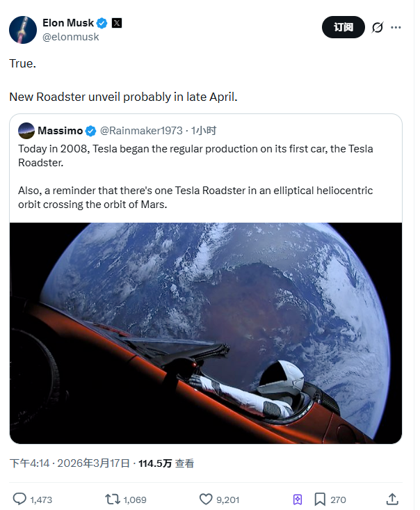420x510 pixels.
Task: Open Elon Musk display name link
Action: pyautogui.click(x=68, y=23)
